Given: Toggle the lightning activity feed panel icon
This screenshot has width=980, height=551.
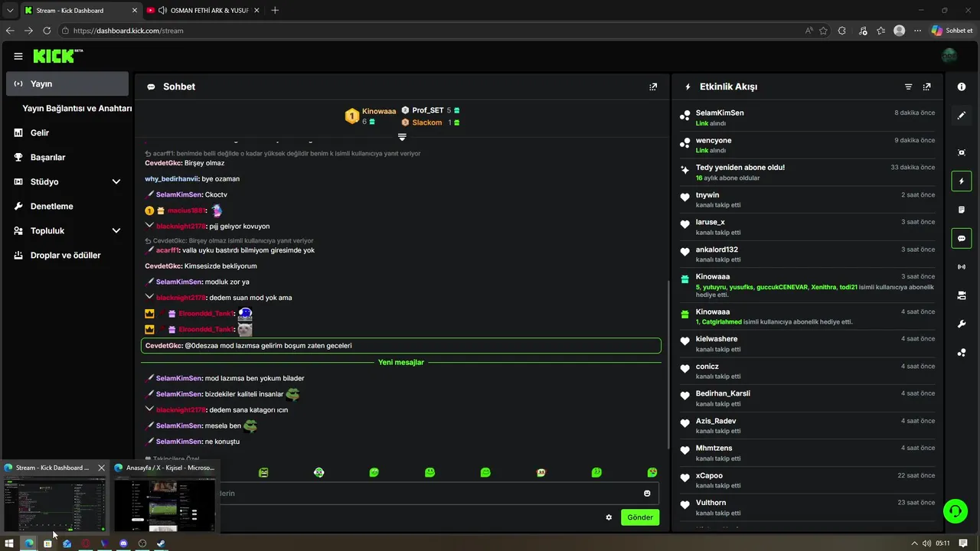Looking at the screenshot, I should [962, 181].
